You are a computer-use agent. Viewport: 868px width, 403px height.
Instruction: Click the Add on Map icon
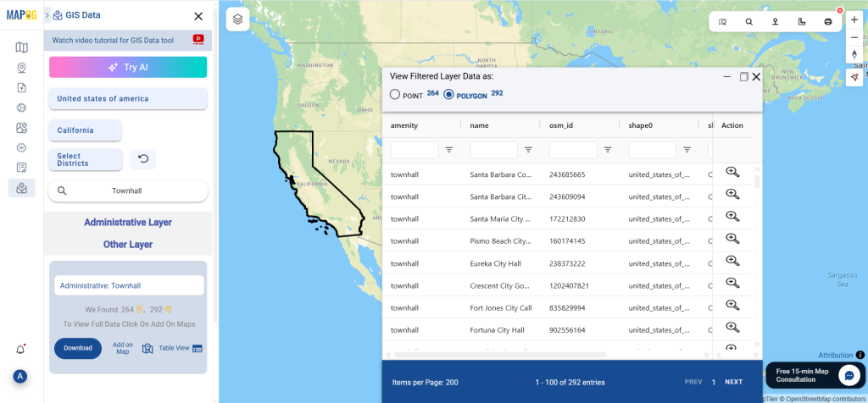click(147, 349)
